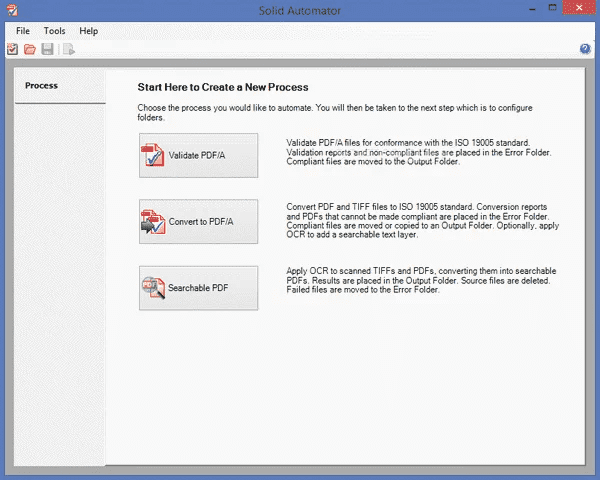Click the Save floppy disk toolbar icon
The image size is (600, 480).
(x=47, y=49)
